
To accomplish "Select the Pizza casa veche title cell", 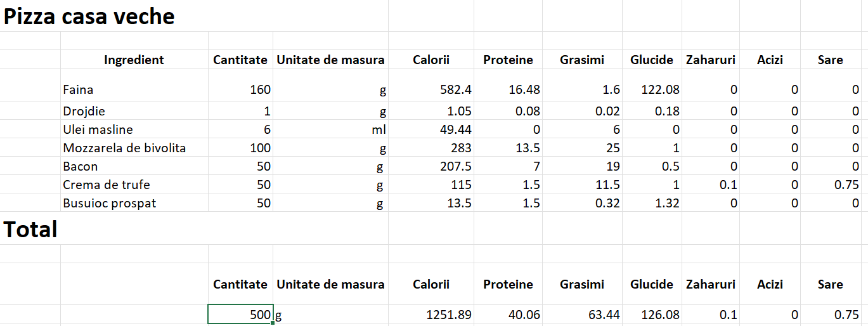I will pyautogui.click(x=89, y=16).
